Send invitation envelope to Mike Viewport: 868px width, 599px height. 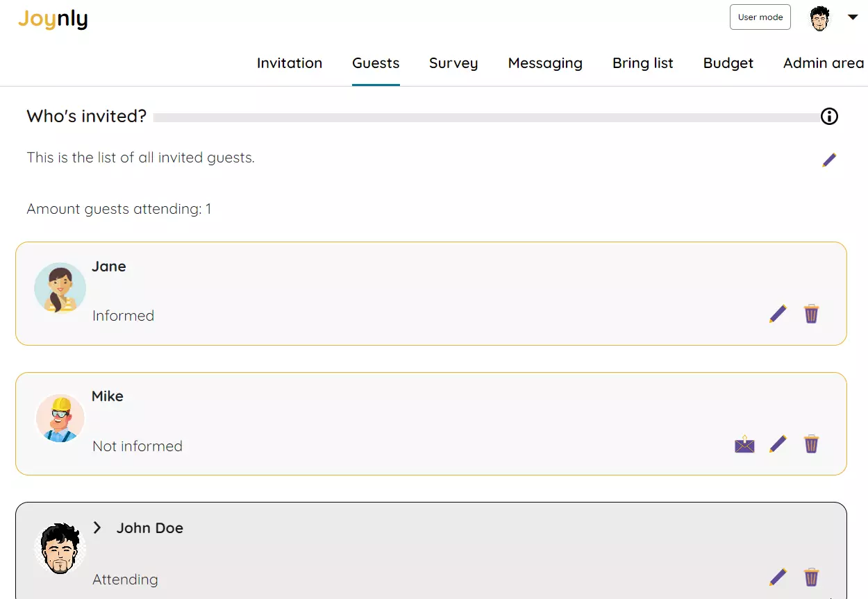744,444
